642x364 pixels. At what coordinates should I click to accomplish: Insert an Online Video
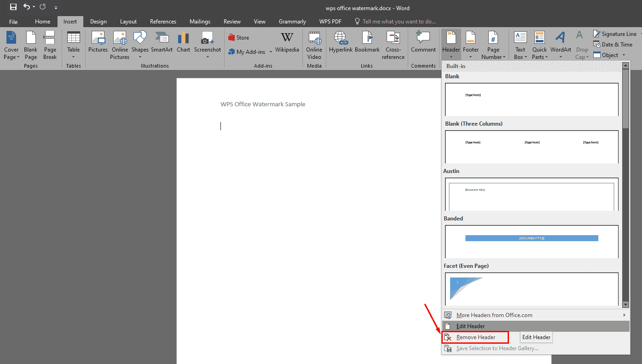pos(314,44)
